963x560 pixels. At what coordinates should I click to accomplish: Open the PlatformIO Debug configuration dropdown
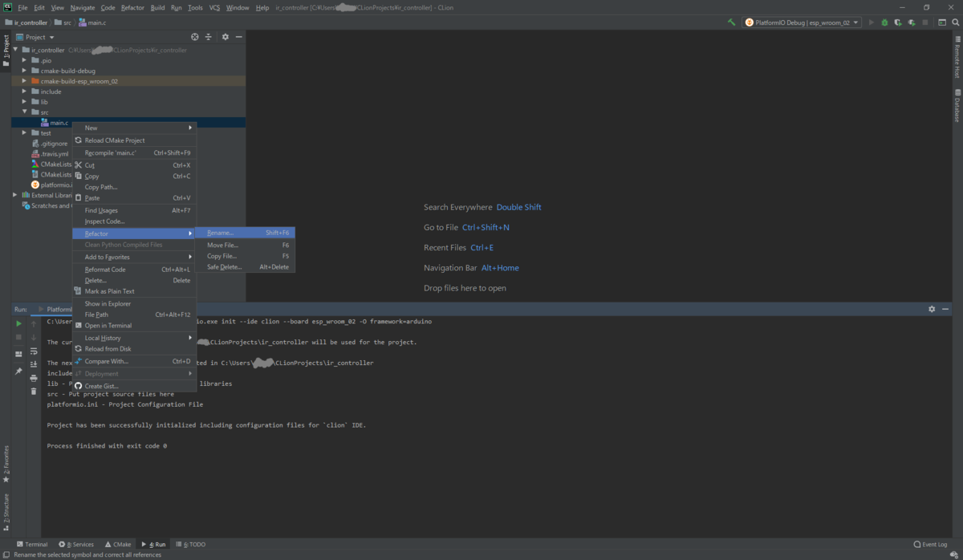pos(802,22)
